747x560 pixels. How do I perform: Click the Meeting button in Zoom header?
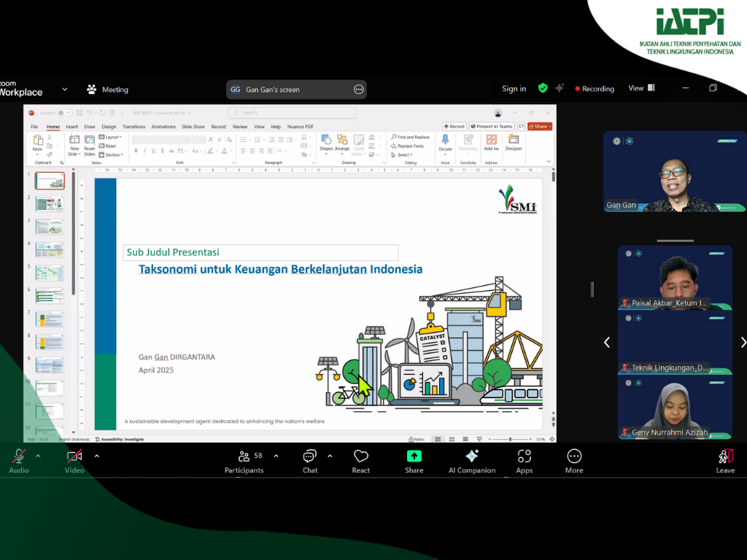(107, 89)
